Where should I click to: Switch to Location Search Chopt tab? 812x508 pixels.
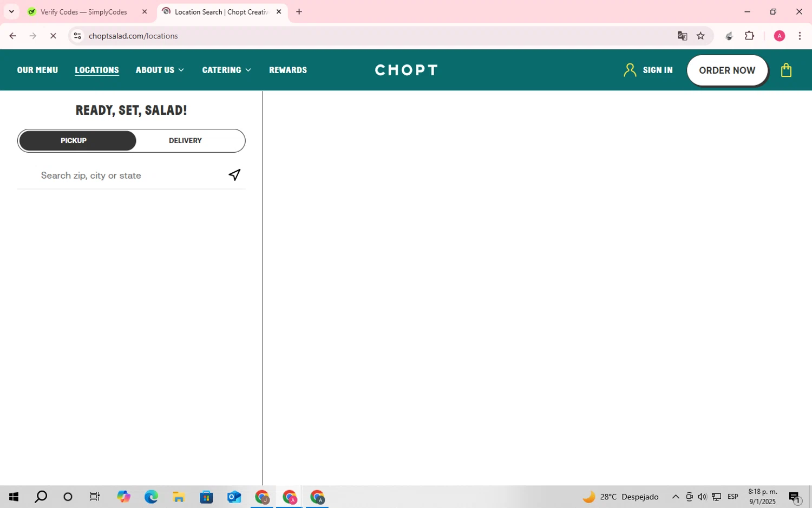click(x=221, y=12)
